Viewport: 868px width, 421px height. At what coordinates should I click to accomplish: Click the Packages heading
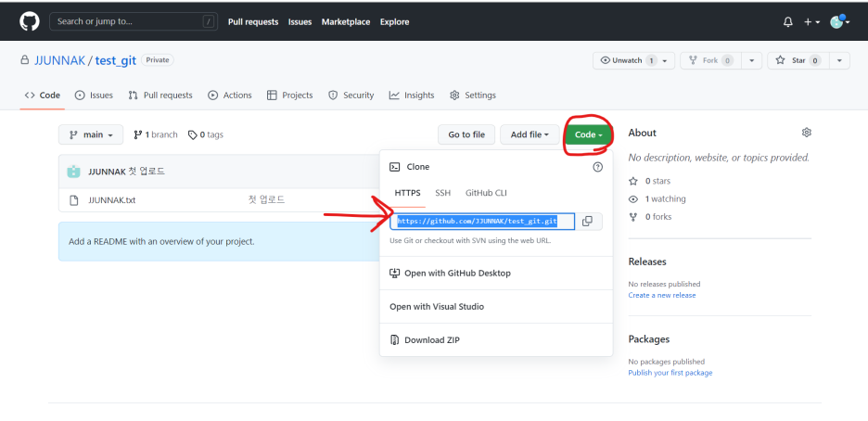(x=649, y=339)
